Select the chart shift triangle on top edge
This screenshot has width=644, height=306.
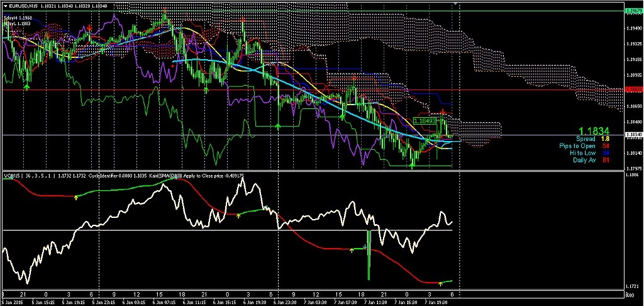tap(455, 3)
